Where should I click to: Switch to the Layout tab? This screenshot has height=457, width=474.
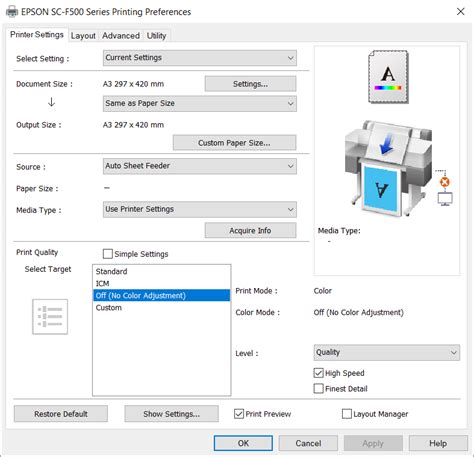83,36
